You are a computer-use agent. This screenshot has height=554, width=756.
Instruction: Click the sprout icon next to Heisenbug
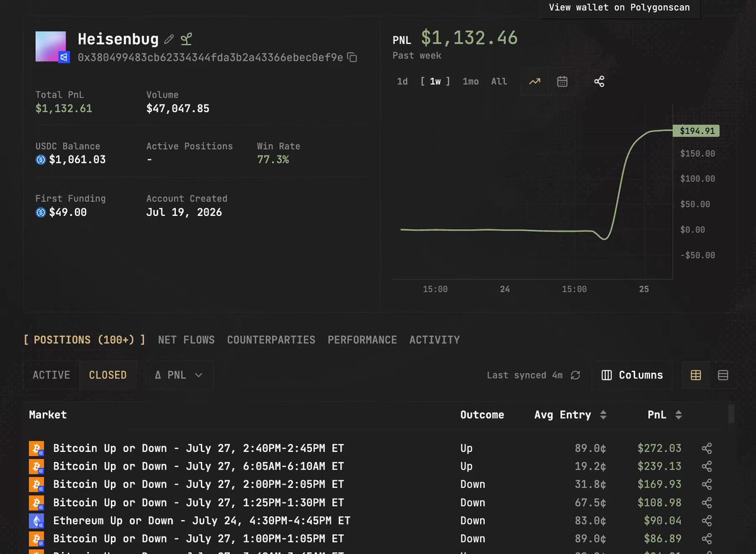186,39
